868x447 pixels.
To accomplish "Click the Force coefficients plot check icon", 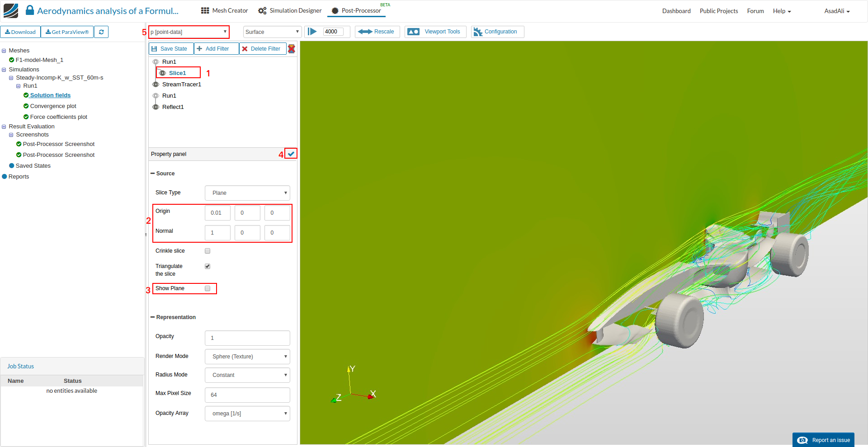I will point(26,117).
